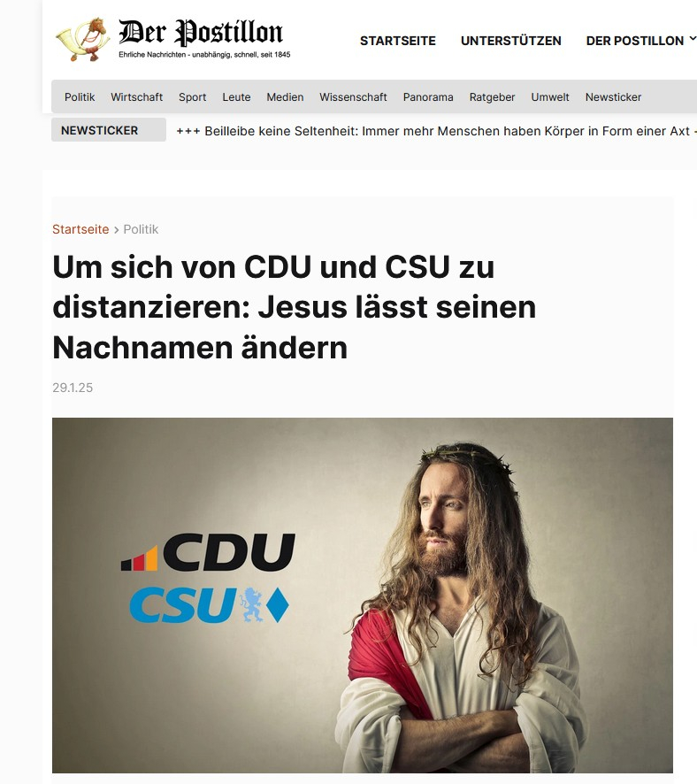The height and width of the screenshot is (784, 697).
Task: Expand the DER POSTILLON dropdown chevron
Action: tap(693, 39)
